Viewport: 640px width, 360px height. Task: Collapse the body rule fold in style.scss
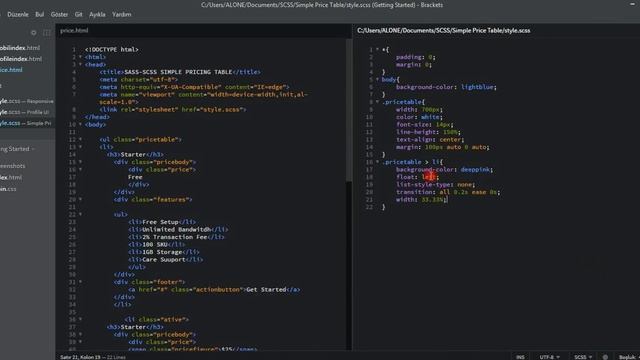point(377,80)
